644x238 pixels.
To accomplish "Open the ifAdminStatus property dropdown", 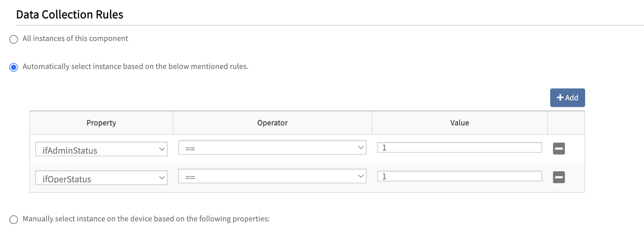I will 101,149.
